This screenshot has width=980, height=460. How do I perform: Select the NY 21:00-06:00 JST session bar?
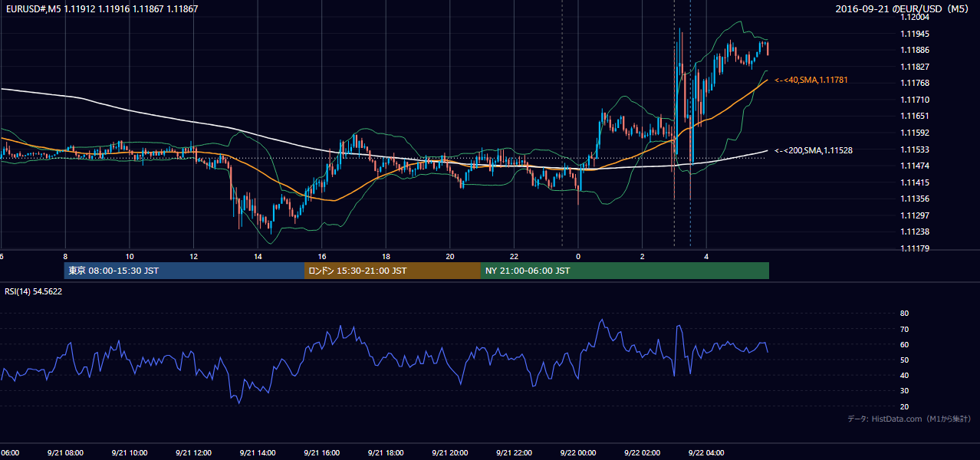point(625,271)
